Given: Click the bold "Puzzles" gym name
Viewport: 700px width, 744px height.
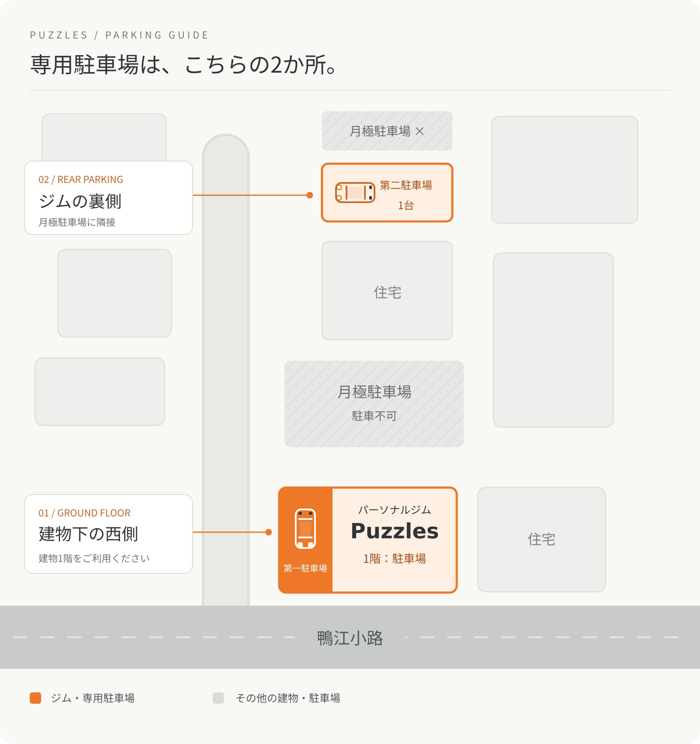Looking at the screenshot, I should coord(395,531).
